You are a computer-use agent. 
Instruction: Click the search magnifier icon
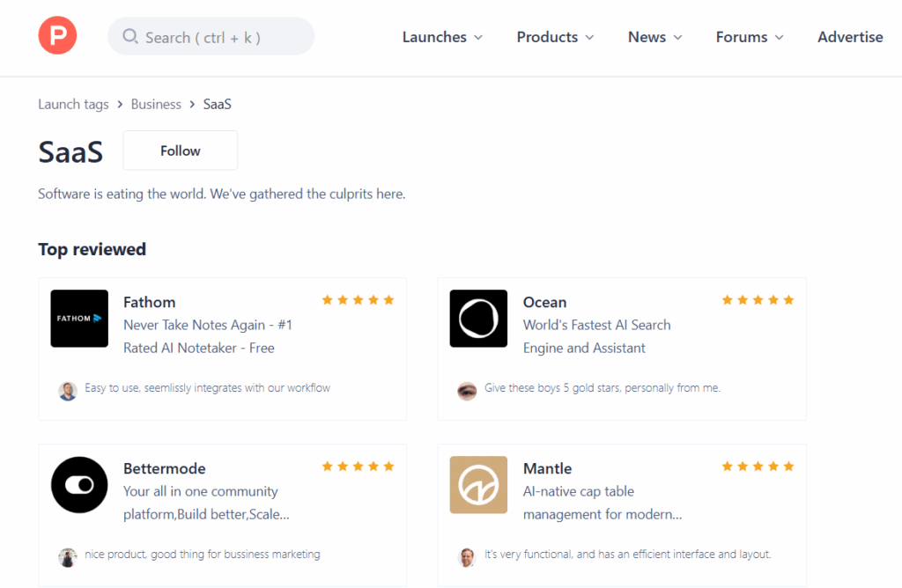(x=130, y=37)
